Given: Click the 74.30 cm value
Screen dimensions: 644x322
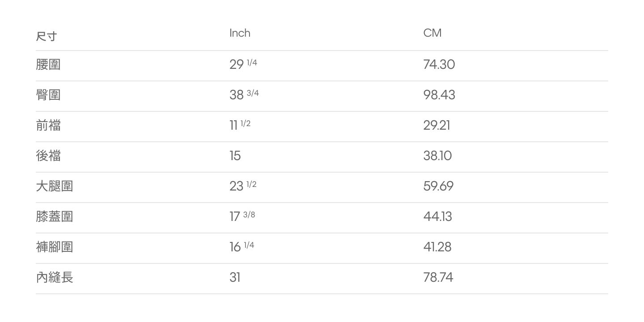Looking at the screenshot, I should pos(439,64).
